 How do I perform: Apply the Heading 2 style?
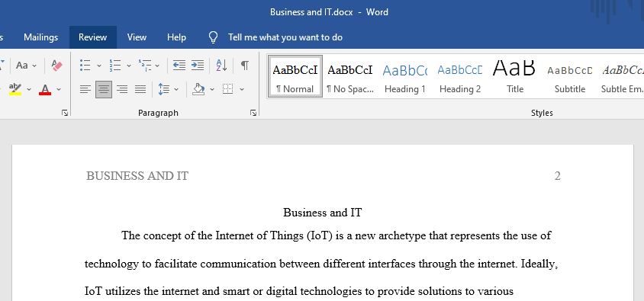[460, 76]
